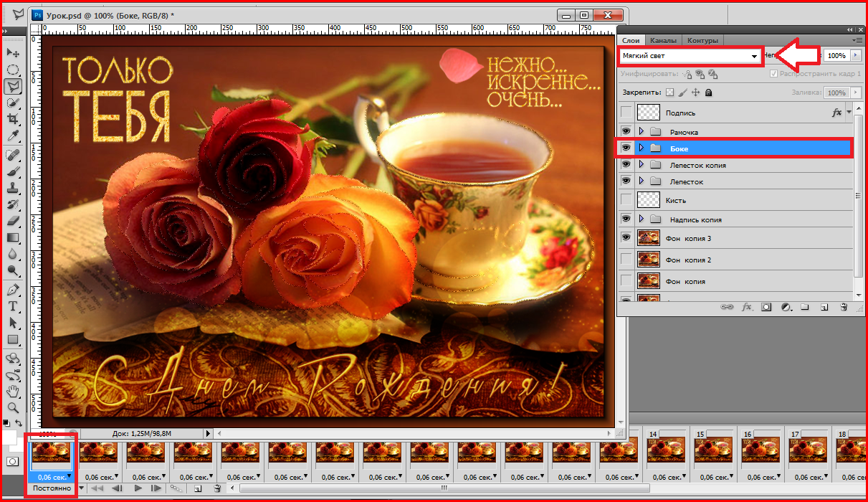
Task: Expand the Лепесток копия group
Action: coord(642,165)
